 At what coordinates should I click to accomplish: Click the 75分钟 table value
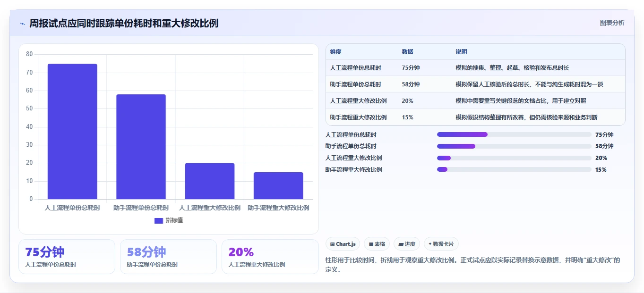(x=411, y=68)
